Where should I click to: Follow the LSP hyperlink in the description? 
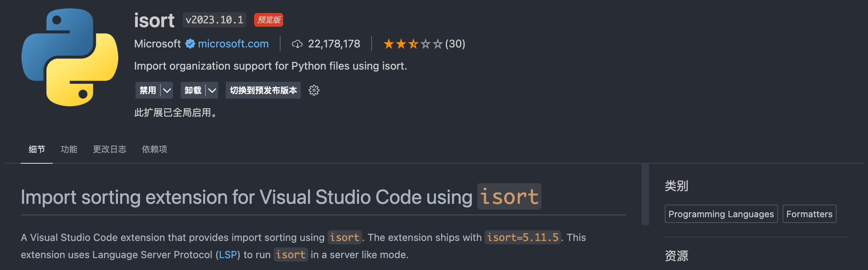[228, 255]
